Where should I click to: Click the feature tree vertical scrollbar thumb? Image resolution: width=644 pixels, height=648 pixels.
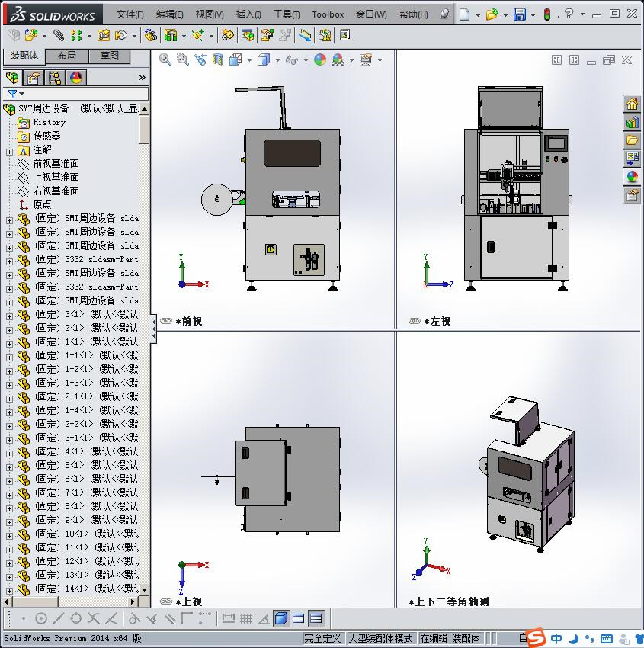pyautogui.click(x=144, y=130)
